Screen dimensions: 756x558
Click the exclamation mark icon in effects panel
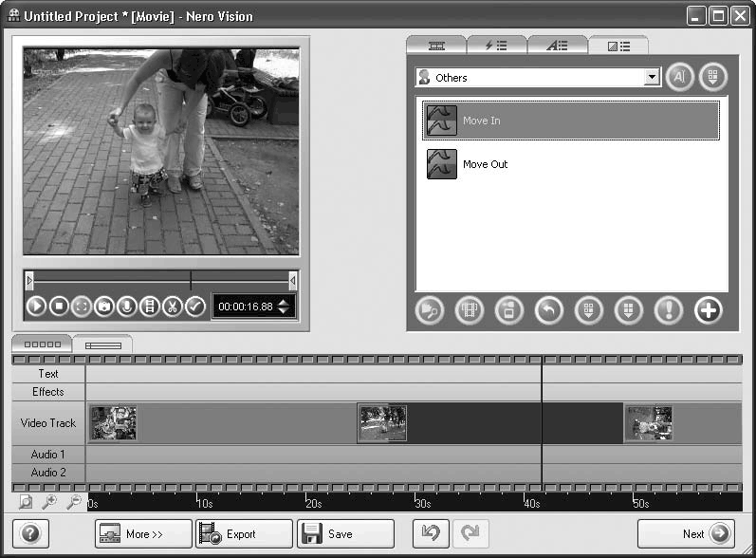[x=669, y=310]
